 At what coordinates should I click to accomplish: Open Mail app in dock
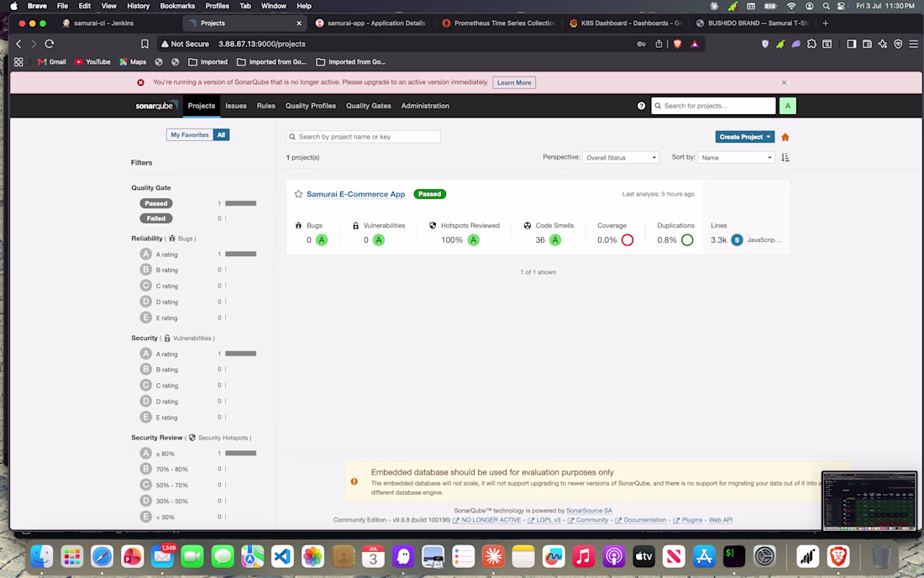click(x=163, y=556)
